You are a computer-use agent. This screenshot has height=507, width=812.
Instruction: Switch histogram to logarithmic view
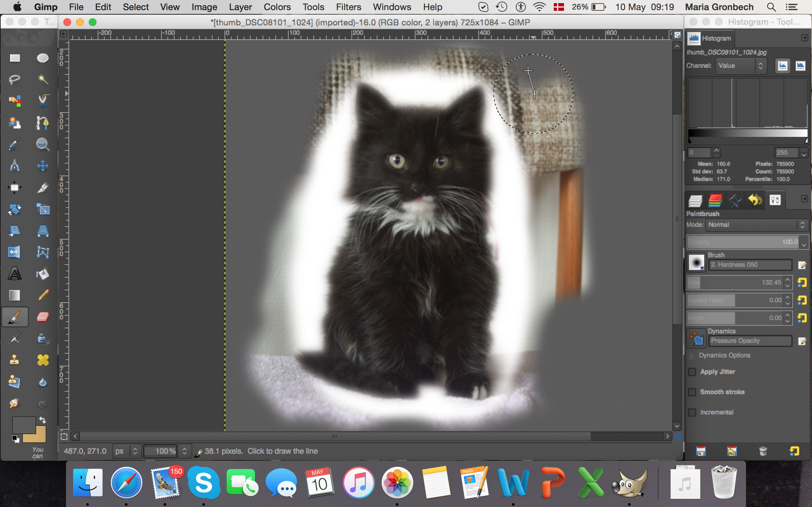click(x=800, y=66)
